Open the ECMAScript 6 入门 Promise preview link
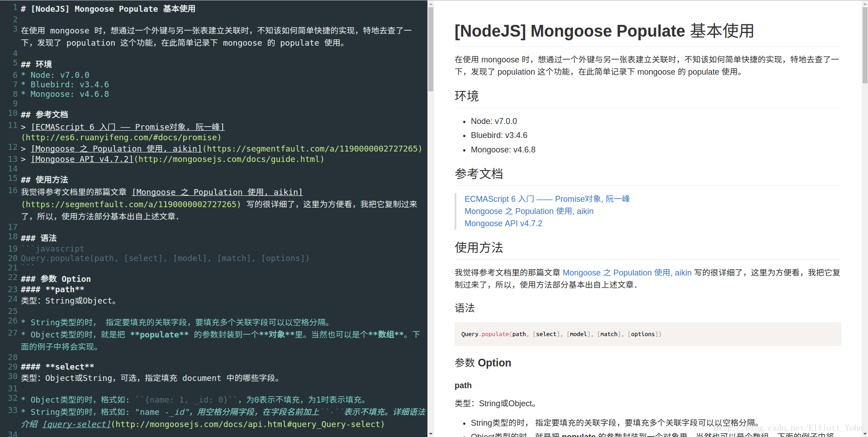The width and height of the screenshot is (868, 437). click(x=547, y=199)
